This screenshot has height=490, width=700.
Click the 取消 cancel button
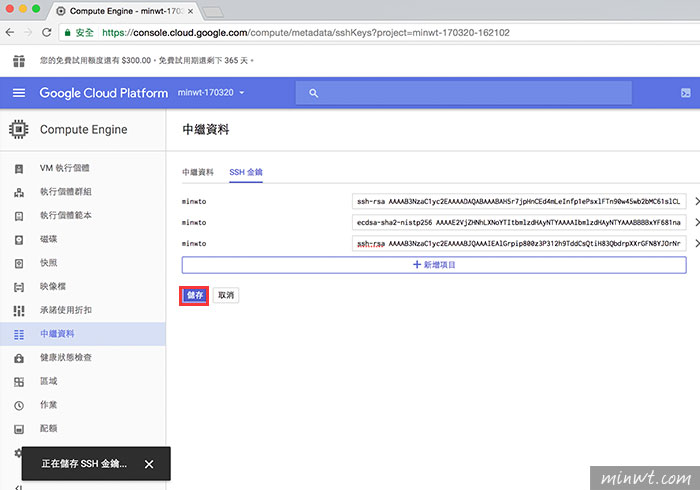226,295
